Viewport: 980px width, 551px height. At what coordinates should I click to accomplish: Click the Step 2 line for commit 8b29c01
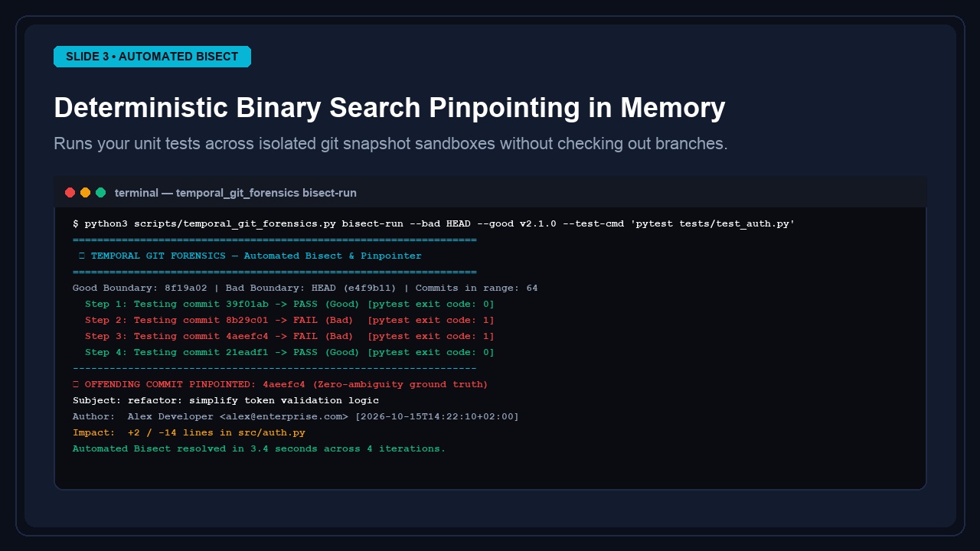tap(290, 321)
